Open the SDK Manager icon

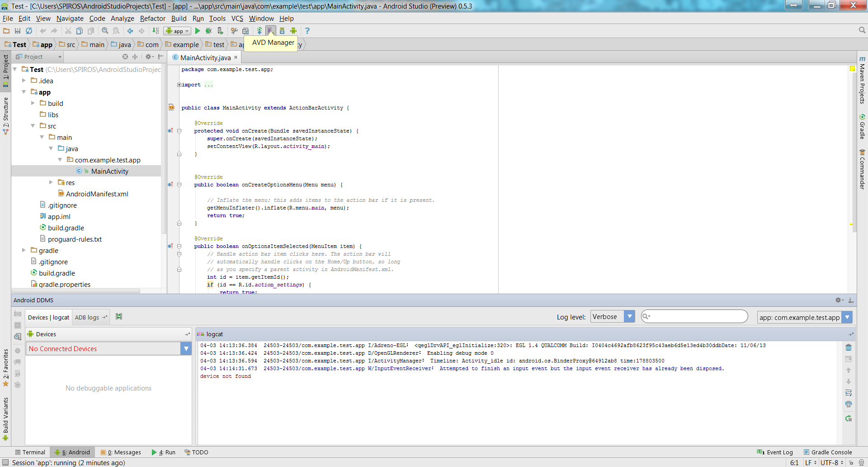282,31
